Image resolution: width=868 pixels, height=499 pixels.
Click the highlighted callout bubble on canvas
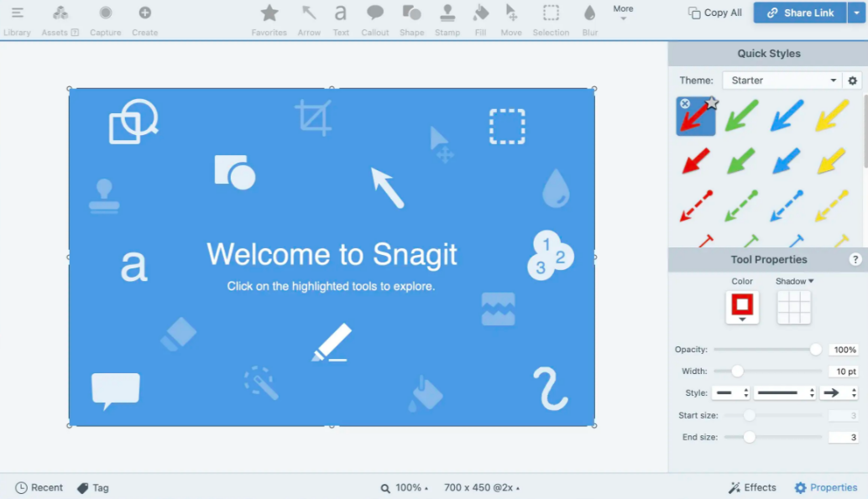pyautogui.click(x=115, y=391)
